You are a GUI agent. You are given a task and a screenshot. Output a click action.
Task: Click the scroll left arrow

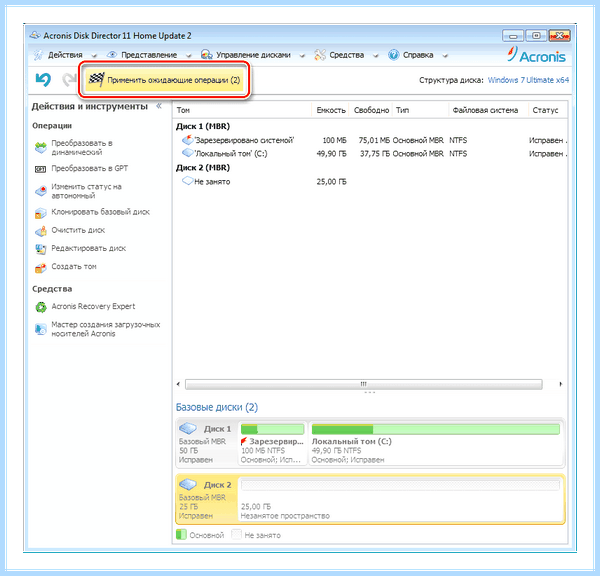coord(178,384)
